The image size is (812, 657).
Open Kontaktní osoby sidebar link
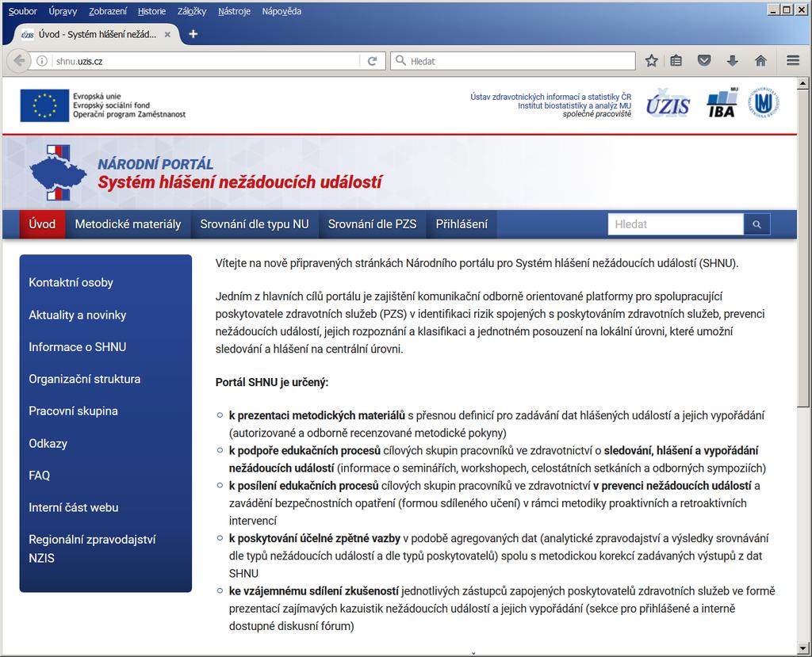pos(71,282)
